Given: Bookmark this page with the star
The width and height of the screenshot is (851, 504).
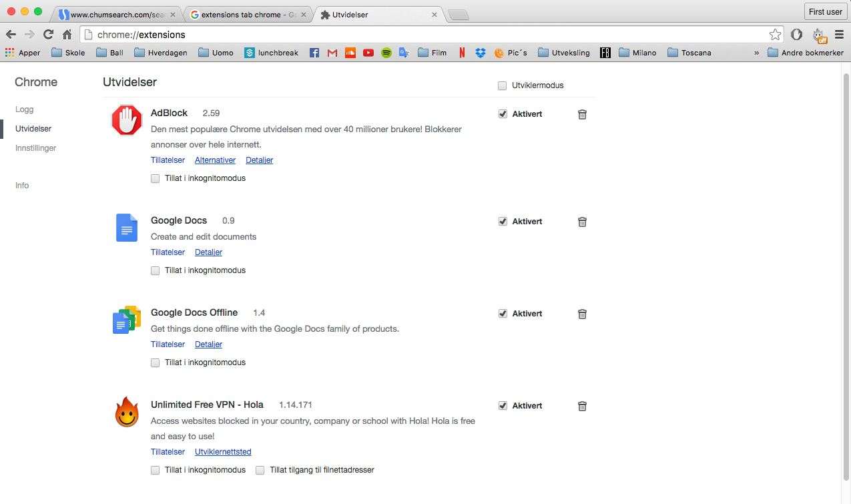Looking at the screenshot, I should 775,34.
